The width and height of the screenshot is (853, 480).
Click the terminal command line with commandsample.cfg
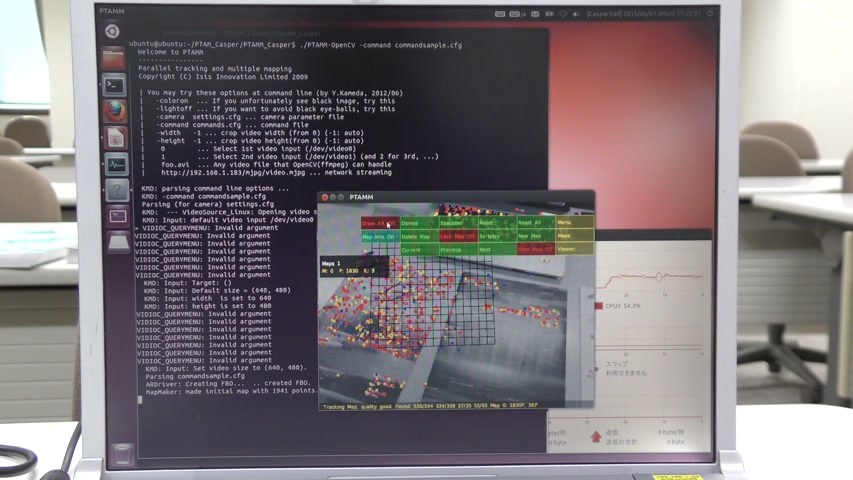pyautogui.click(x=295, y=45)
